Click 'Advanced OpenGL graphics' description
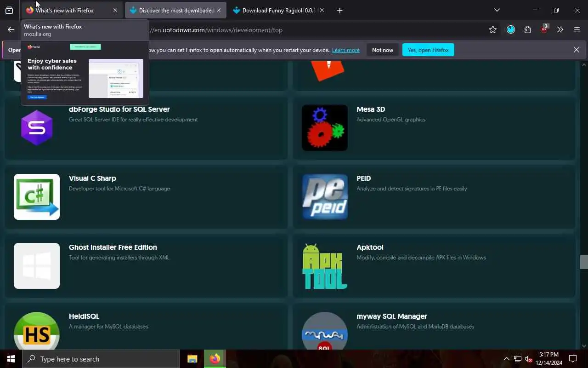This screenshot has height=368, width=588. click(391, 120)
